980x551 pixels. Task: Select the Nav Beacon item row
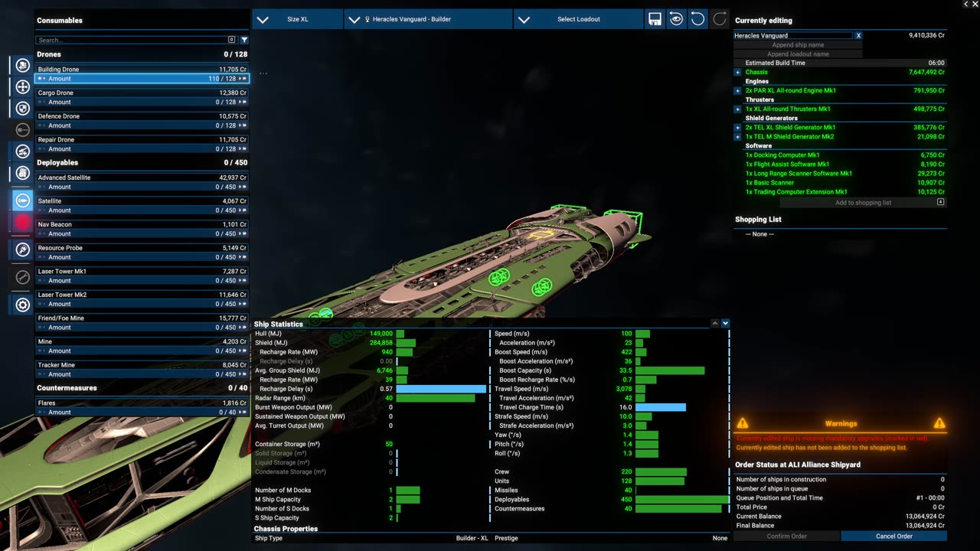(142, 225)
